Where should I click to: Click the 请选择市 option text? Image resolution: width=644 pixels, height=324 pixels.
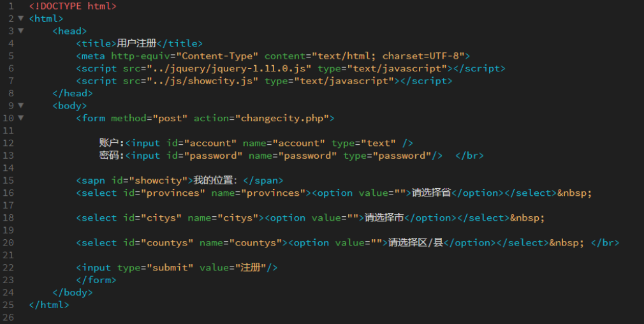pyautogui.click(x=384, y=217)
